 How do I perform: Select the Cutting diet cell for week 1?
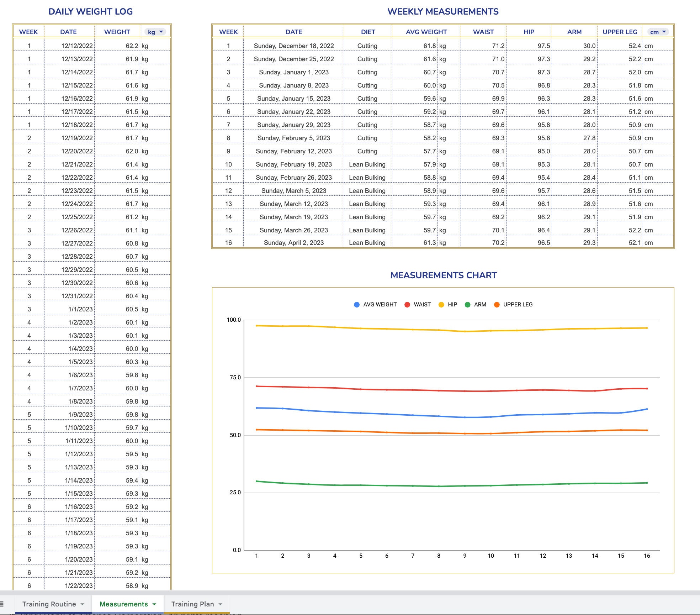(x=367, y=46)
